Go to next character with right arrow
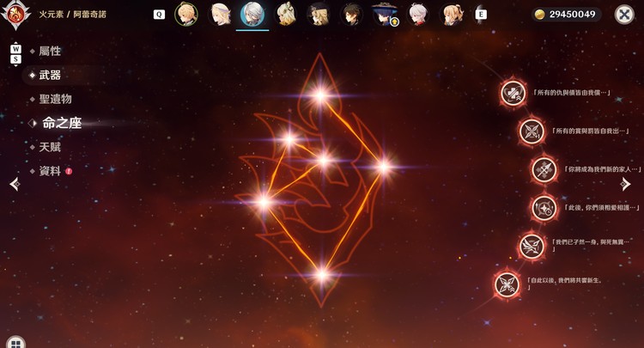 (x=626, y=184)
